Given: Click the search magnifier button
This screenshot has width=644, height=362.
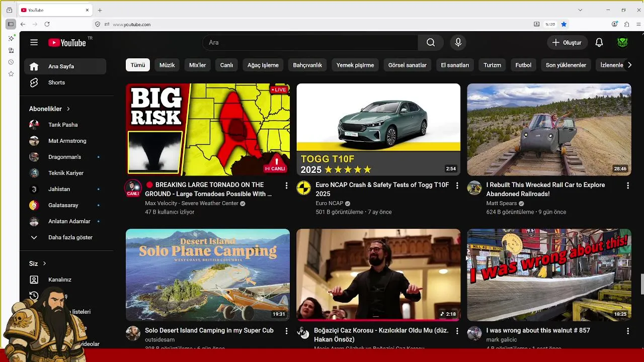Looking at the screenshot, I should click(431, 43).
